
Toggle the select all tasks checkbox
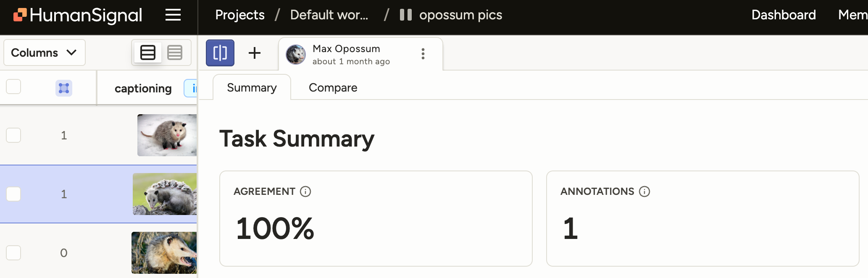[x=13, y=87]
